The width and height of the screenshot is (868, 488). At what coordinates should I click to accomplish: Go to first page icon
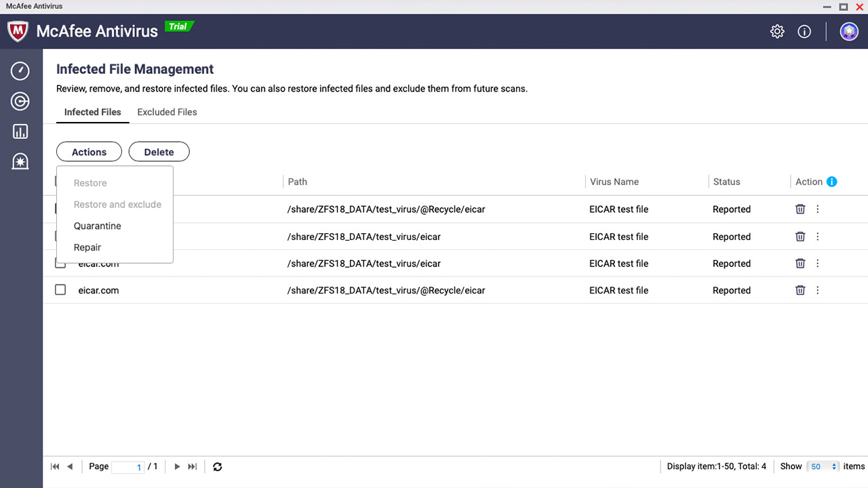tap(55, 466)
